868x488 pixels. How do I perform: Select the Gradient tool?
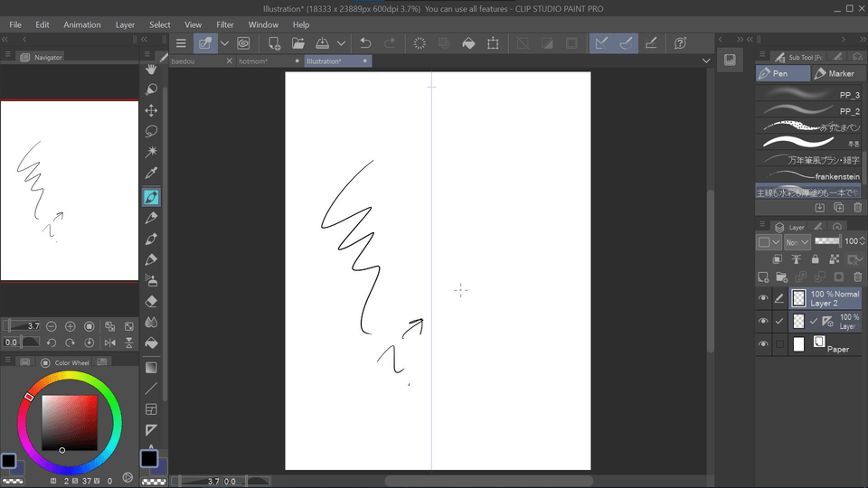point(151,368)
